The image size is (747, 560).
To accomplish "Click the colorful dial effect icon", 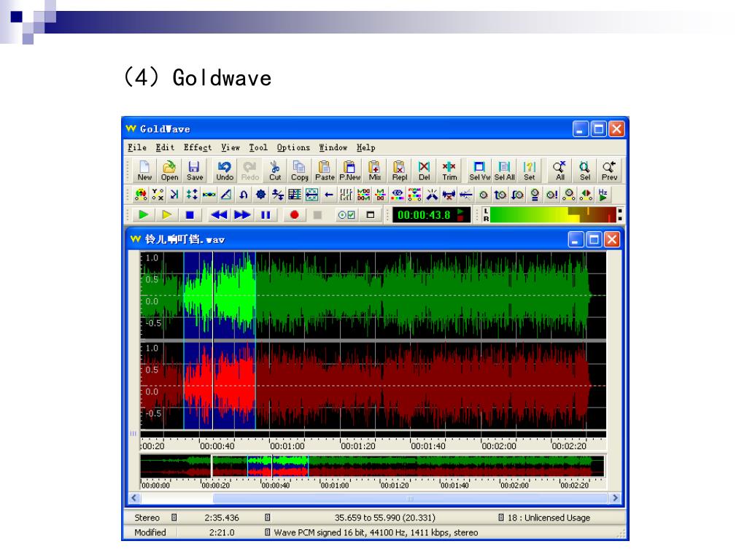I will click(141, 195).
